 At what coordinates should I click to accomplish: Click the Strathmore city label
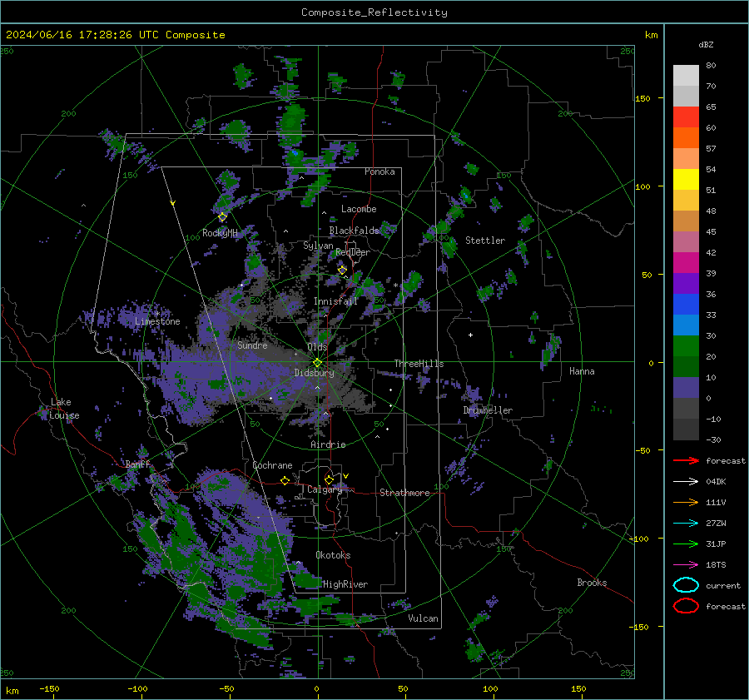[404, 493]
